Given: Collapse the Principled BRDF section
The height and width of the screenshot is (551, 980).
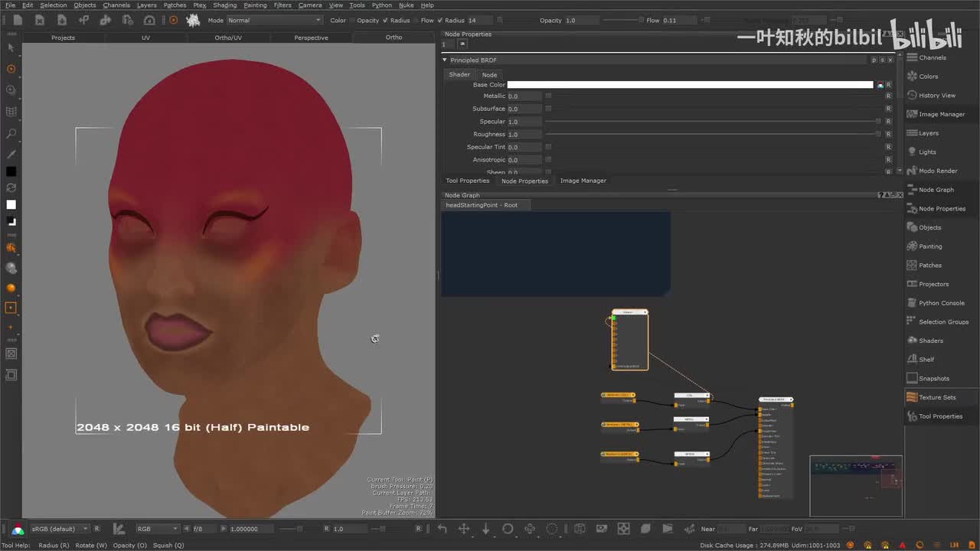Looking at the screenshot, I should point(445,60).
